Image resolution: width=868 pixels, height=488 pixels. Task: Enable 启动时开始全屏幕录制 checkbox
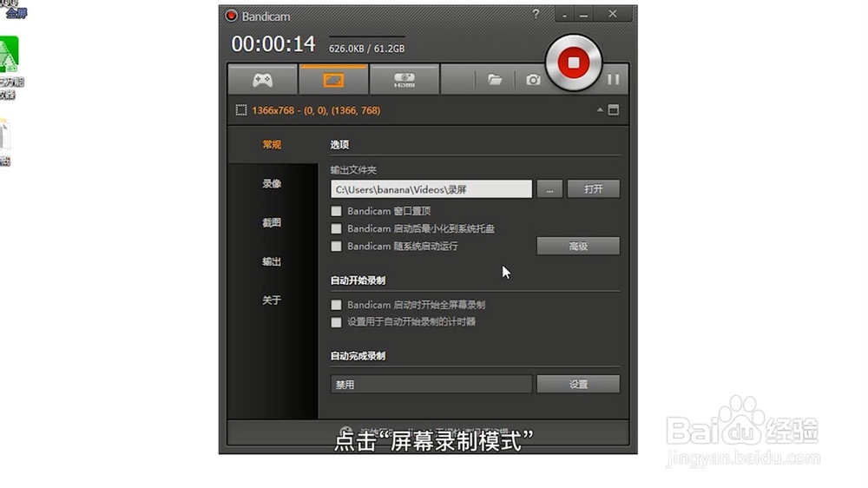pyautogui.click(x=336, y=305)
